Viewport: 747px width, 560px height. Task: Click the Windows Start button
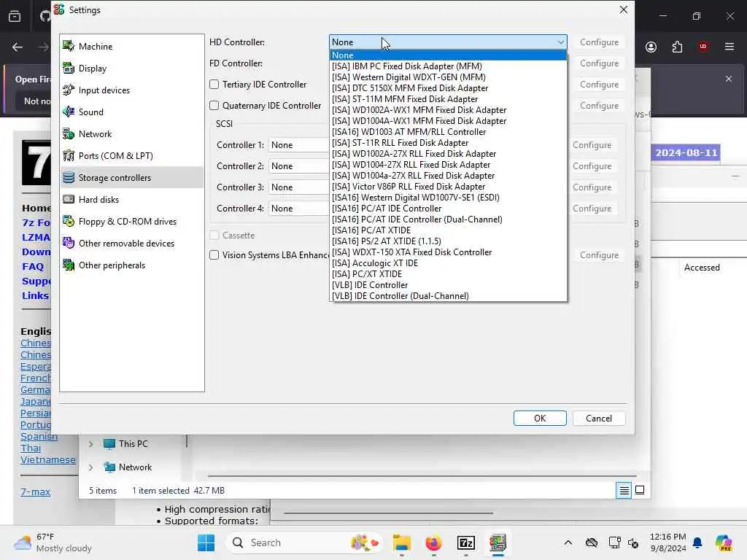click(x=206, y=542)
